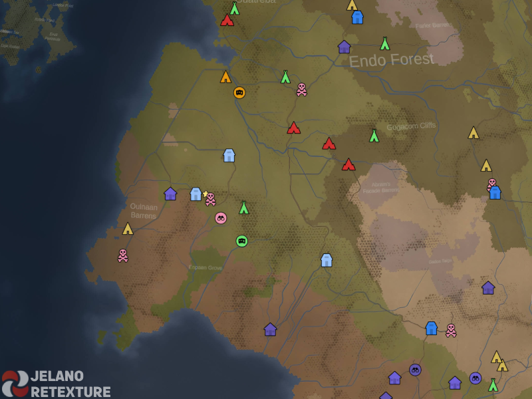Select pink skull right of southeastern blue barn
Image resolution: width=532 pixels, height=399 pixels.
click(451, 331)
